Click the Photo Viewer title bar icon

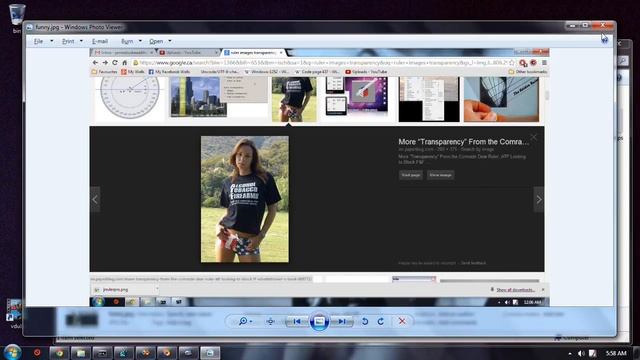(x=29, y=27)
